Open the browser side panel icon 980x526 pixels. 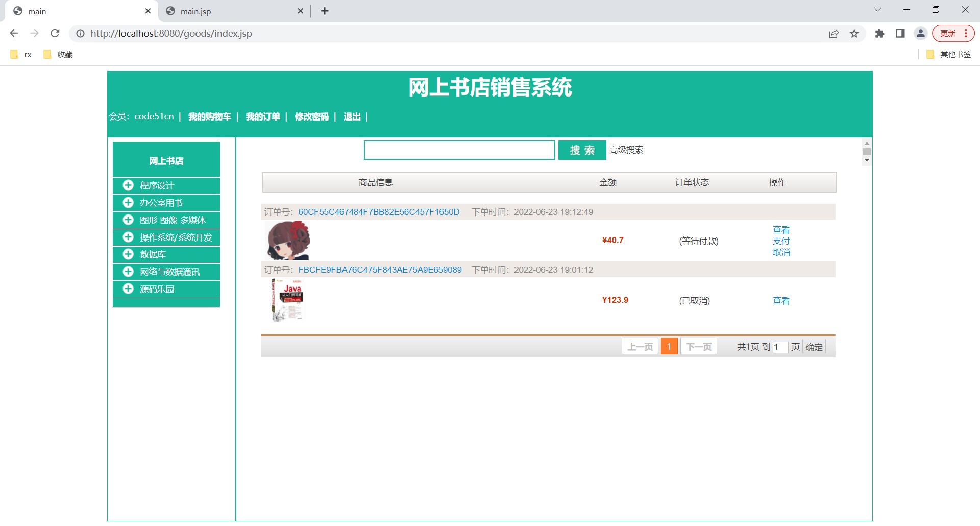click(x=900, y=34)
